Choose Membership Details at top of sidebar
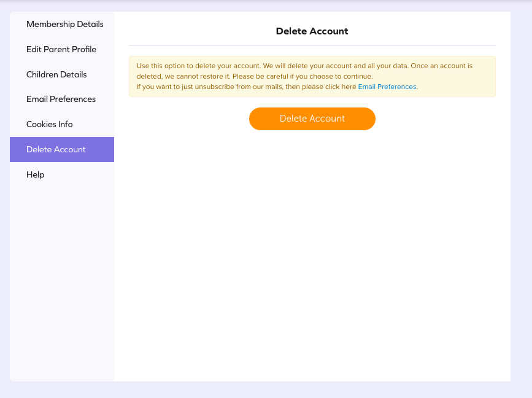 tap(64, 24)
